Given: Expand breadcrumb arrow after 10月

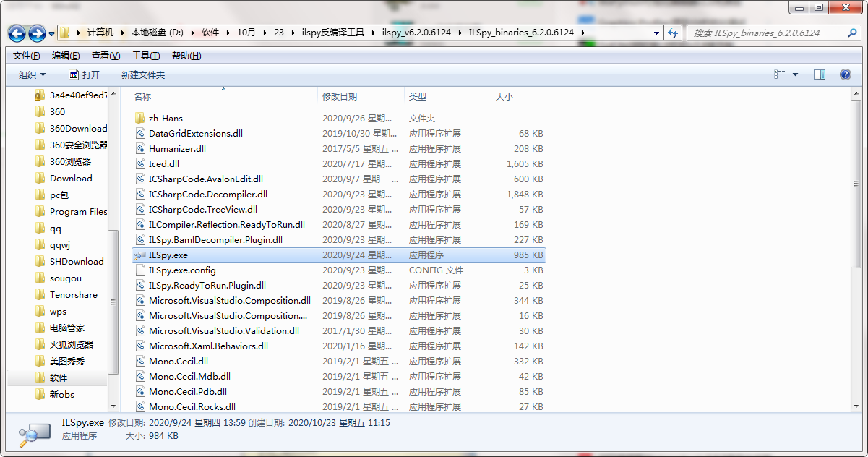Looking at the screenshot, I should [x=265, y=33].
